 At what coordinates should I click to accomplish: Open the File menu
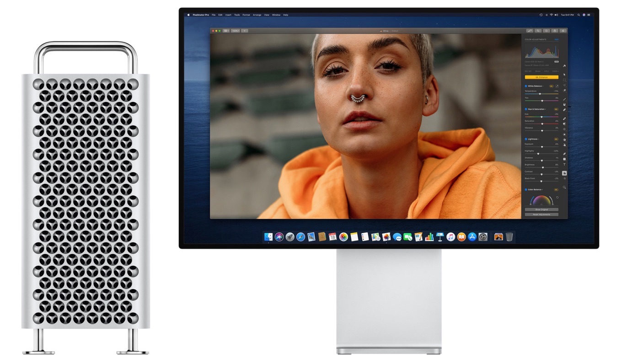tap(214, 15)
